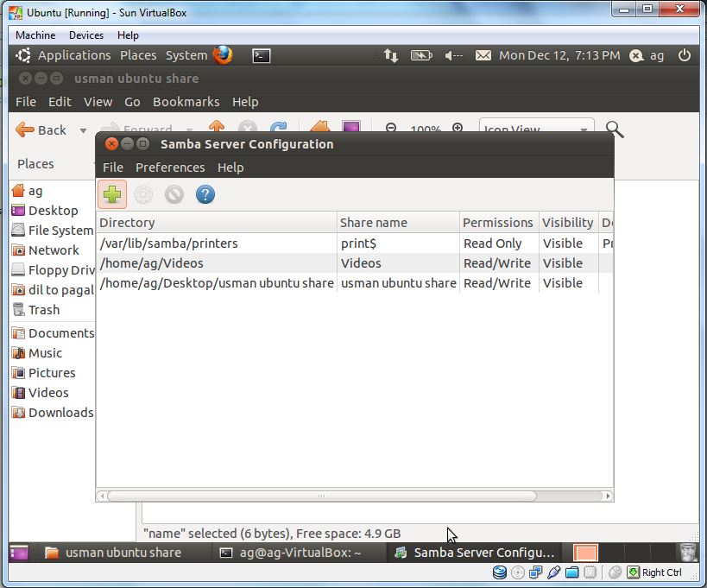Image resolution: width=707 pixels, height=588 pixels.
Task: Open the ag user session menu
Action: click(647, 55)
